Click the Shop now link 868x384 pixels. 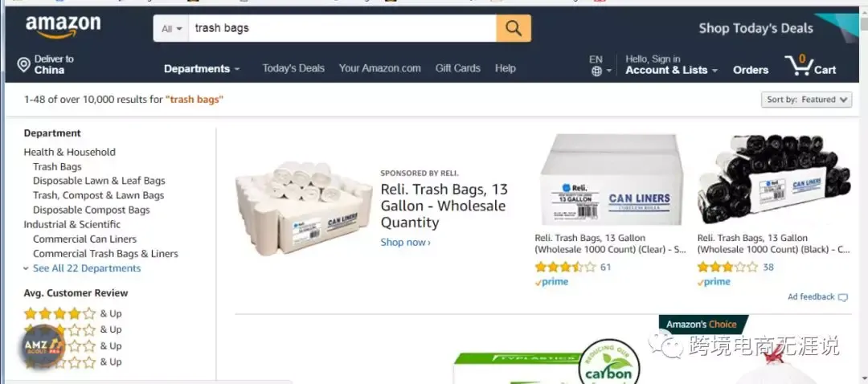(405, 243)
